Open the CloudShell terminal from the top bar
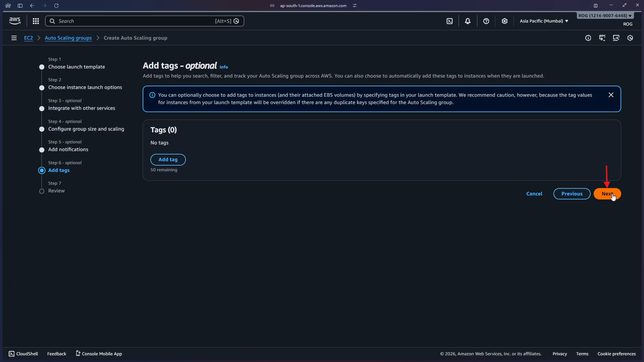 [x=450, y=21]
